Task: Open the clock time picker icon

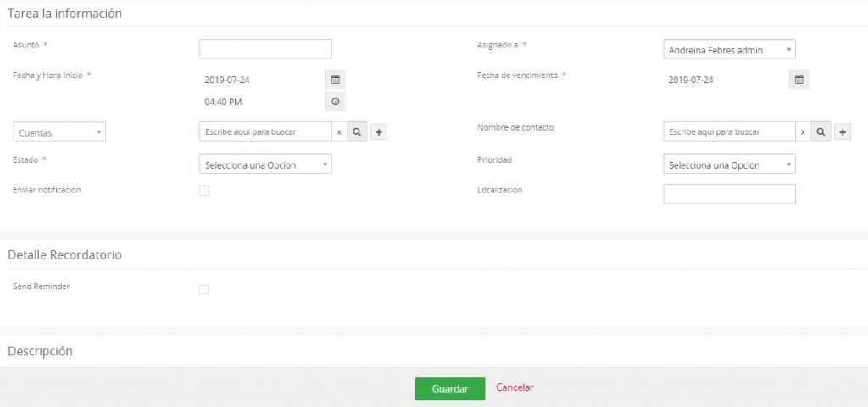Action: [335, 102]
